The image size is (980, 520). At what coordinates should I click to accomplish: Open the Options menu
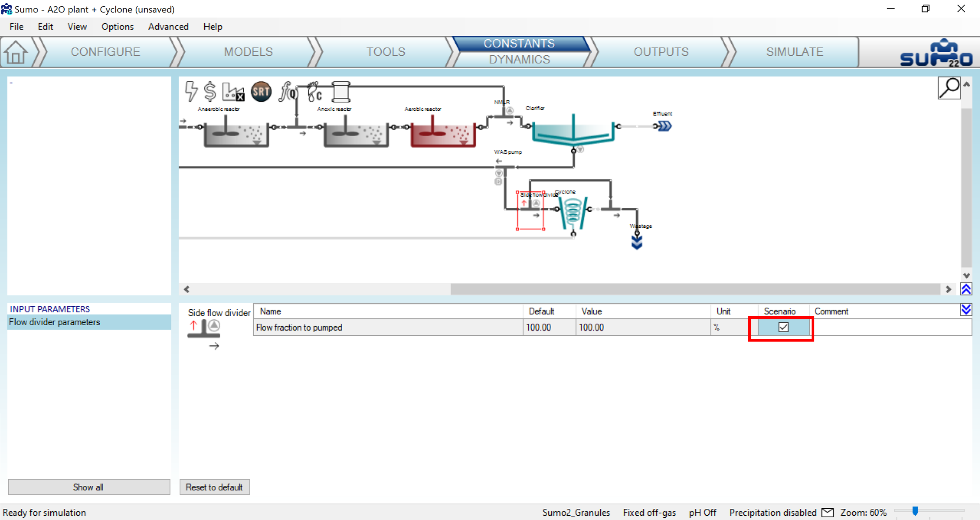coord(117,26)
